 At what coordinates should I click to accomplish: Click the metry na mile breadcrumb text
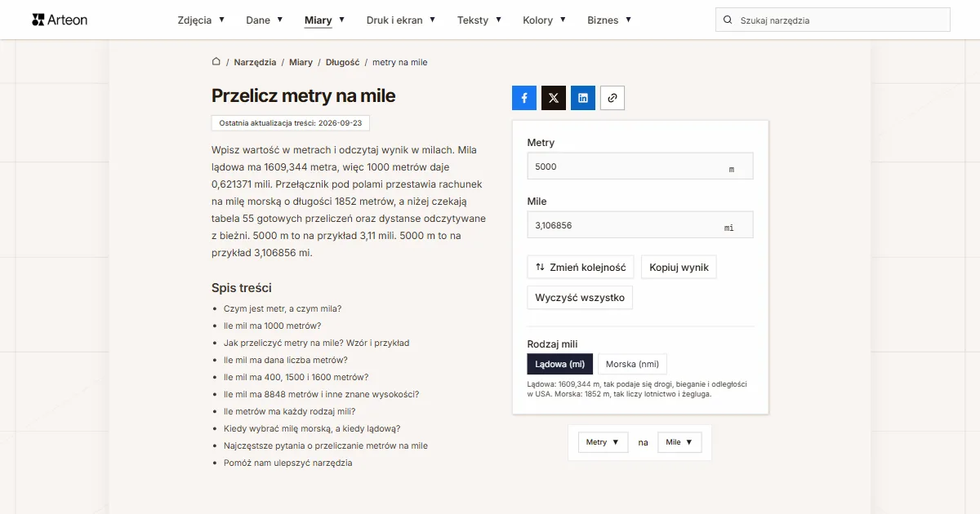point(399,62)
